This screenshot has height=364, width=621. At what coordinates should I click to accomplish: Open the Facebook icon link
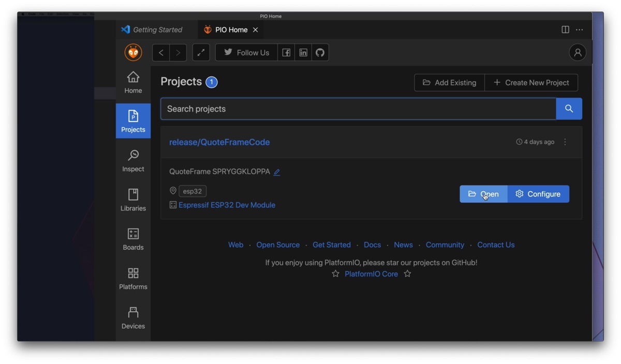click(x=286, y=52)
